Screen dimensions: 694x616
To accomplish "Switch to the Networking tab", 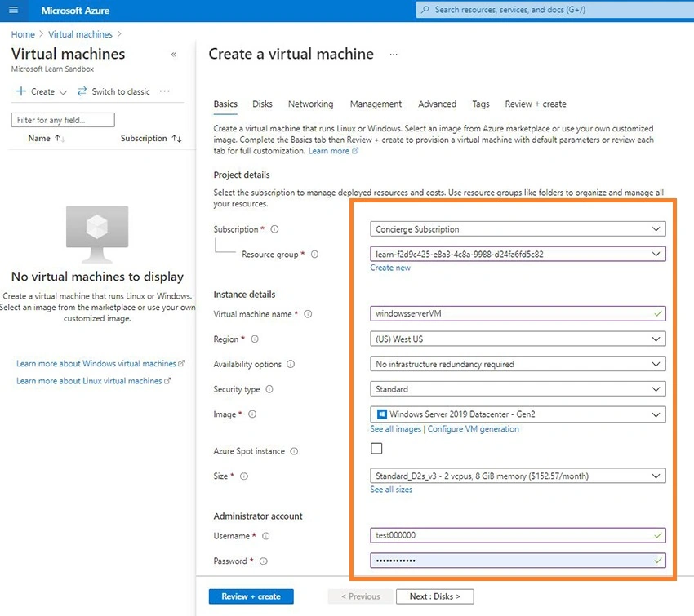I will pos(311,104).
